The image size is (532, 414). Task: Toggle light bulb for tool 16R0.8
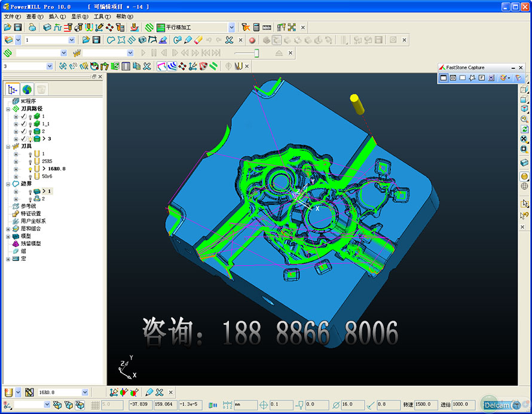tap(29, 169)
